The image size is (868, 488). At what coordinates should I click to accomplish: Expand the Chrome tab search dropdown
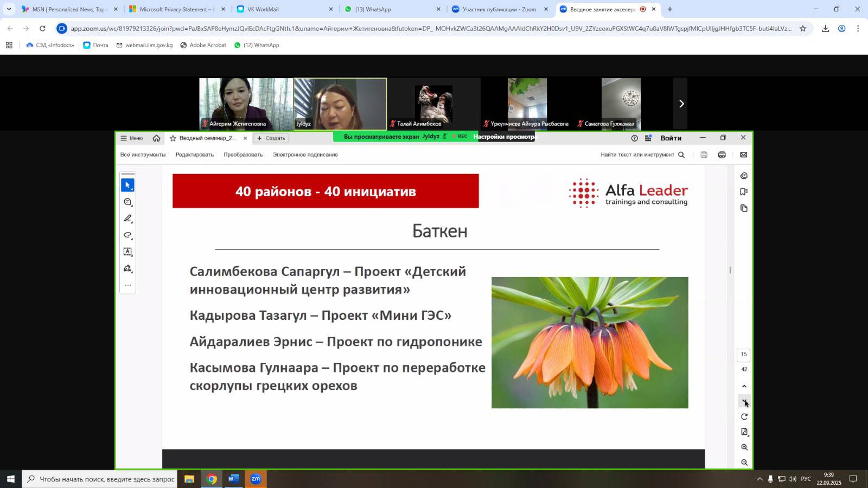coord(9,9)
